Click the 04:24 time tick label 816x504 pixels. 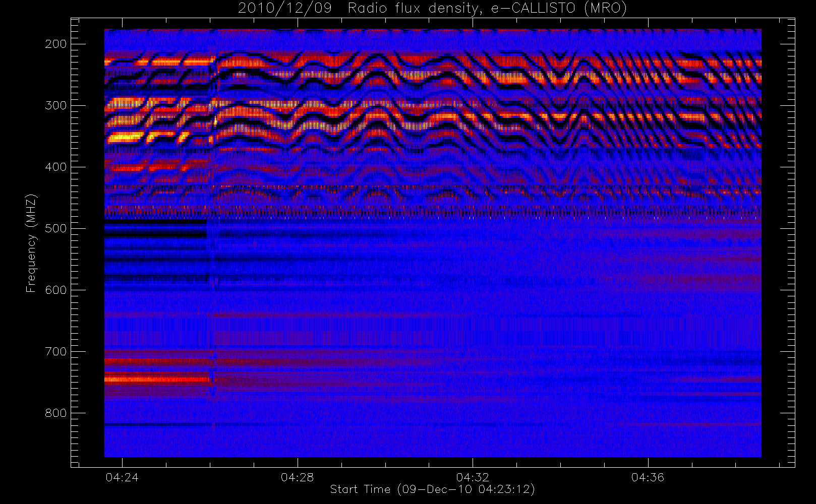click(x=122, y=477)
